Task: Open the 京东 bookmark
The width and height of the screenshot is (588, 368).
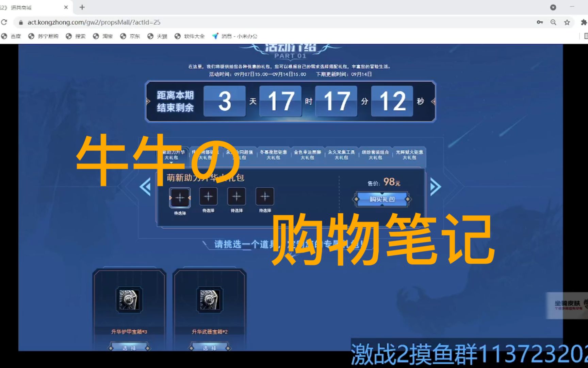Action: [130, 36]
